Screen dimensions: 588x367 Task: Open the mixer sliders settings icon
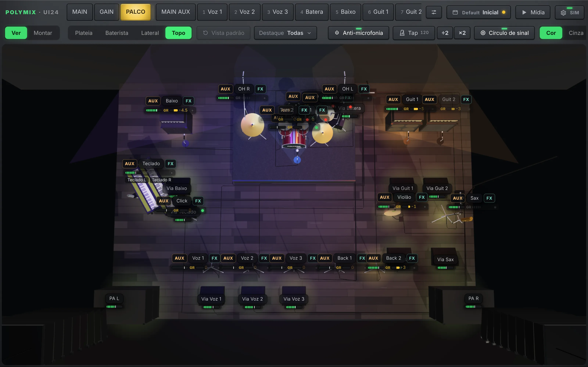[434, 12]
